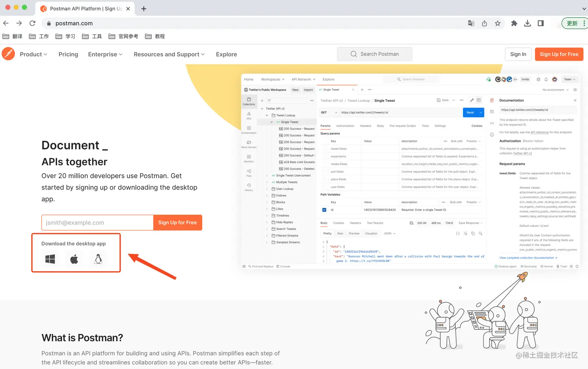Open a new browser tab

144,9
